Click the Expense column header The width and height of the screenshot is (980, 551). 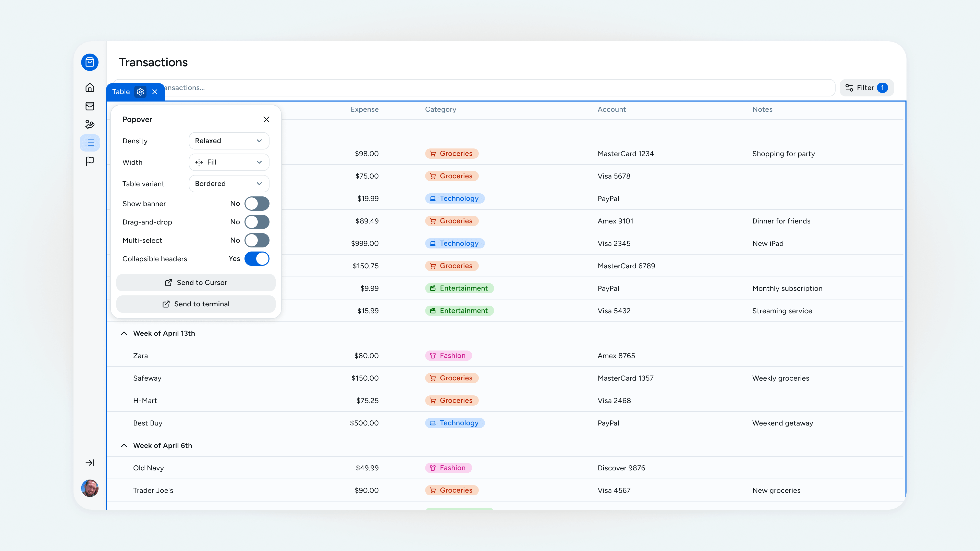364,109
